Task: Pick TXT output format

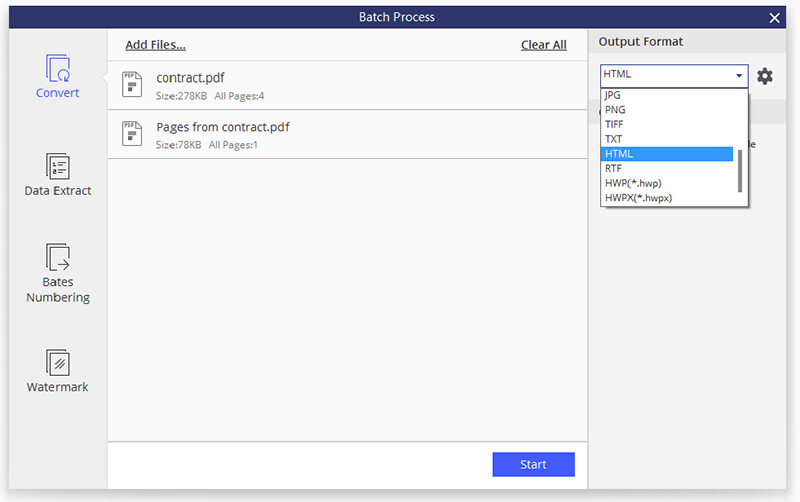Action: [x=614, y=139]
